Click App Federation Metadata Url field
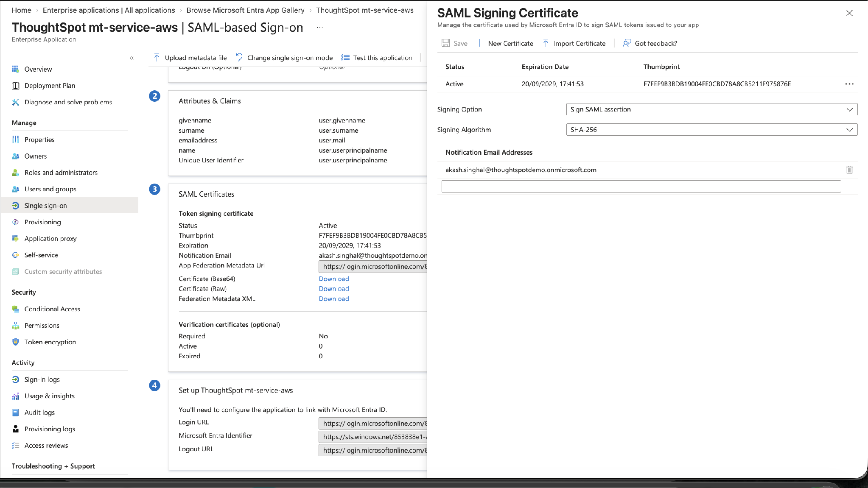This screenshot has width=868, height=488. coord(373,267)
